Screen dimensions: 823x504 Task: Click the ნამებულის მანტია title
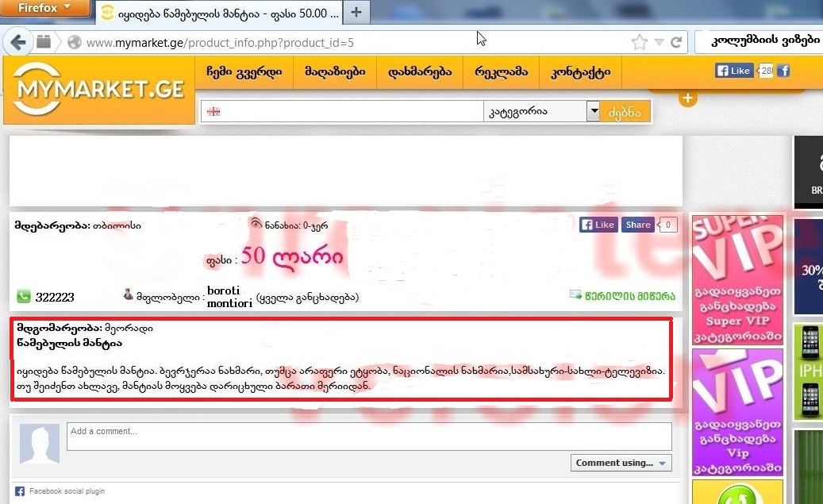point(69,344)
